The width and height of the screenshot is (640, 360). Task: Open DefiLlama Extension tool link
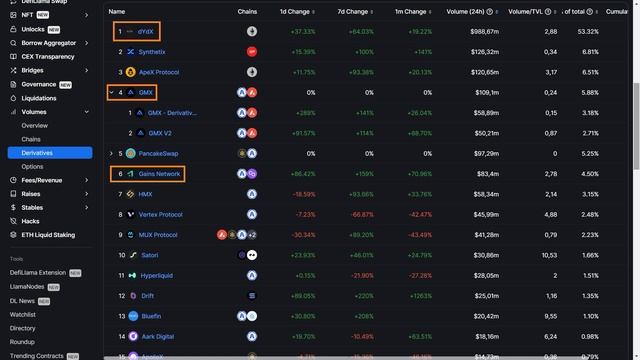coord(38,273)
